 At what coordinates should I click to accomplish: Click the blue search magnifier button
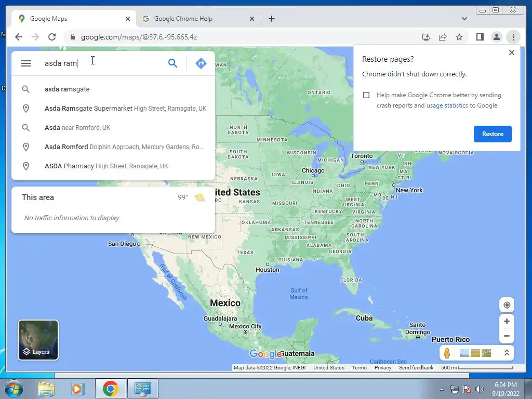(x=172, y=63)
